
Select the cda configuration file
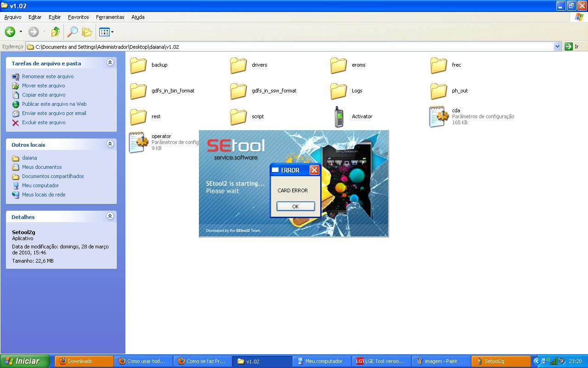click(472, 117)
